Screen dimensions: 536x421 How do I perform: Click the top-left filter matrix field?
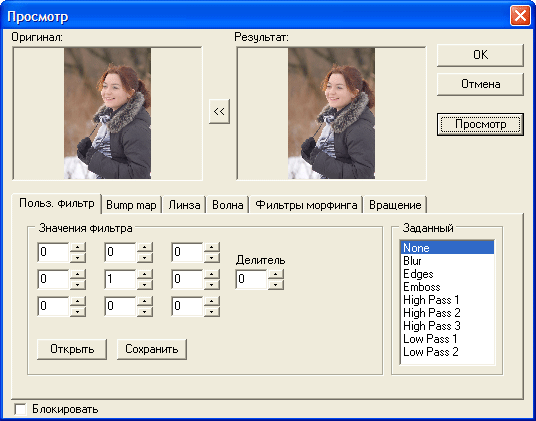pos(53,252)
